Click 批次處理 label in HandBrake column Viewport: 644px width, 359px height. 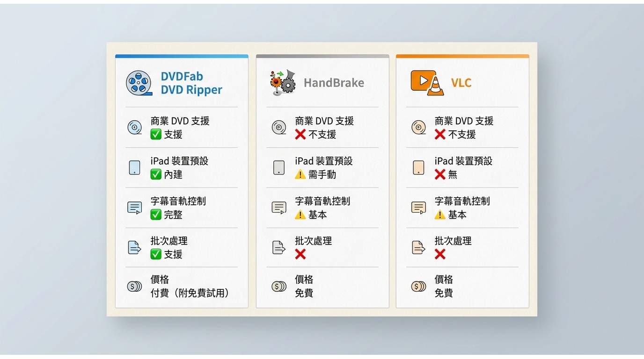(314, 241)
